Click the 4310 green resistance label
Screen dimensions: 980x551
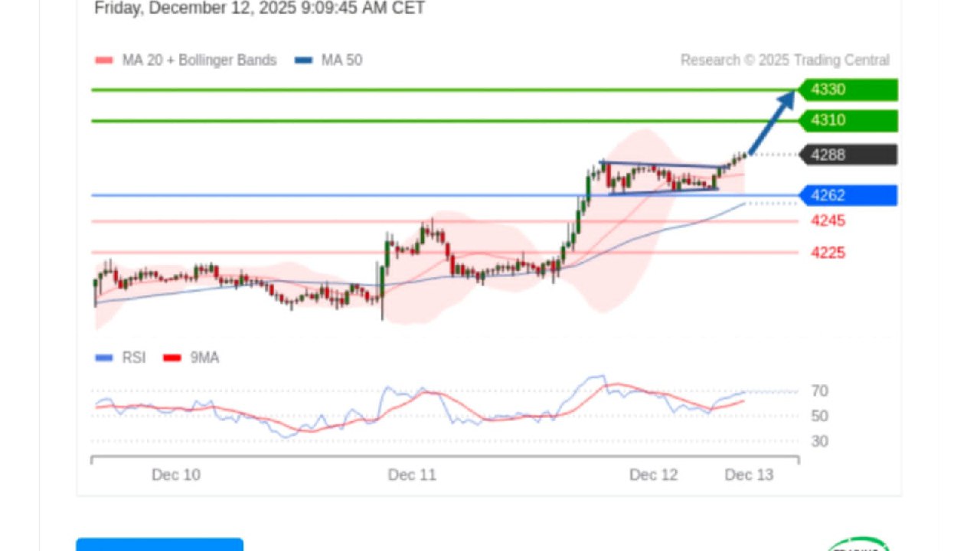click(x=847, y=121)
